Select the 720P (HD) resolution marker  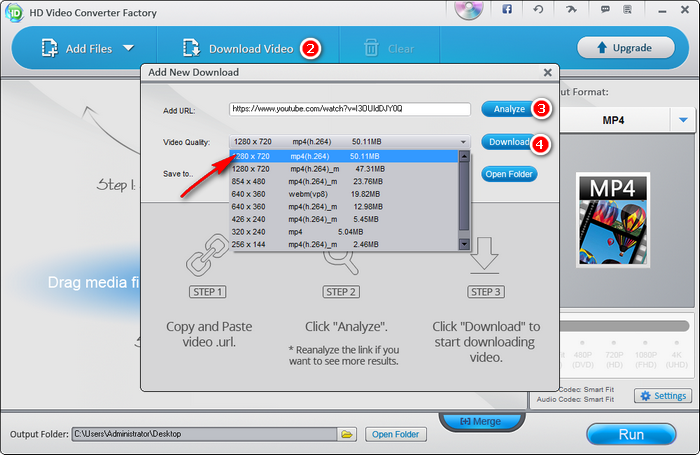point(614,343)
